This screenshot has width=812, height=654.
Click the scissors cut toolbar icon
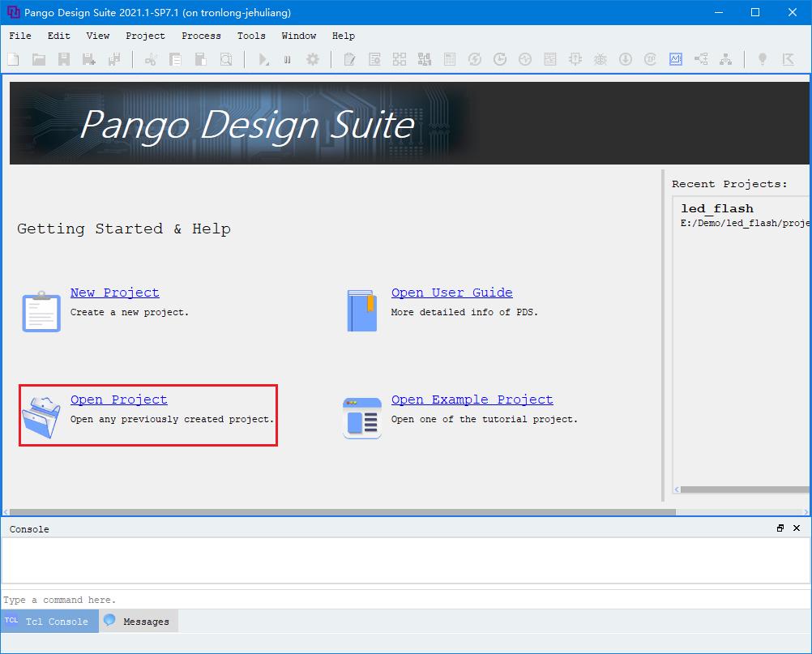pyautogui.click(x=151, y=59)
